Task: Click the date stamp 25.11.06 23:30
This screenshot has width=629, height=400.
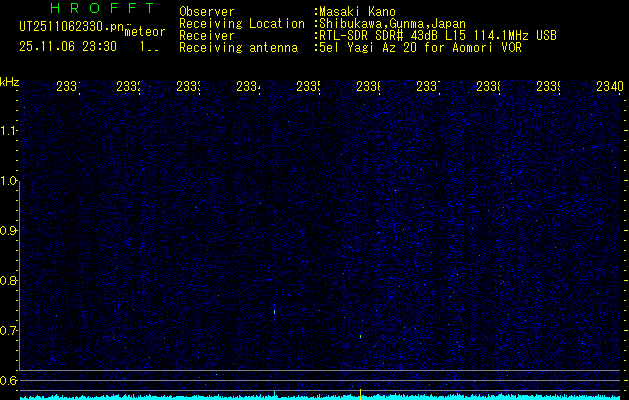Action: [x=68, y=47]
